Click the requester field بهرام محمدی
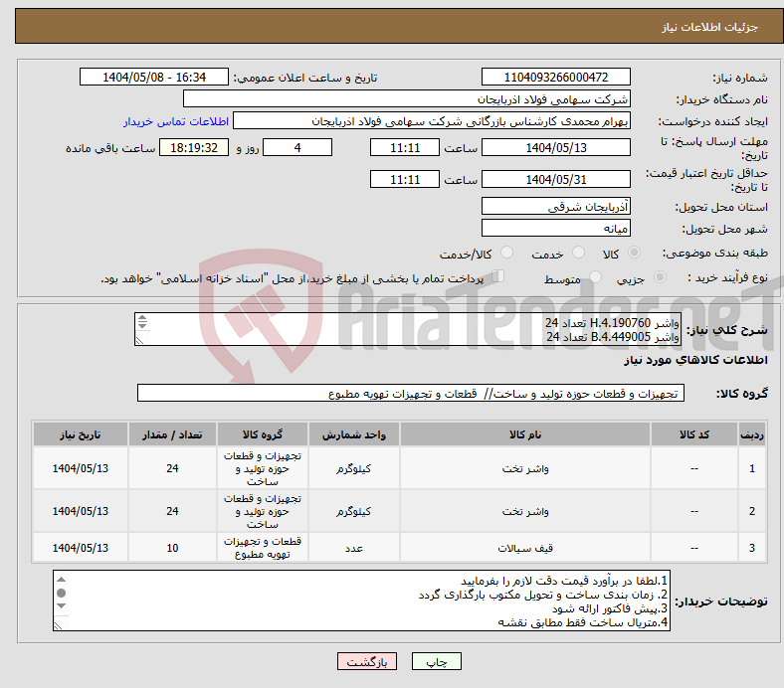 point(432,121)
